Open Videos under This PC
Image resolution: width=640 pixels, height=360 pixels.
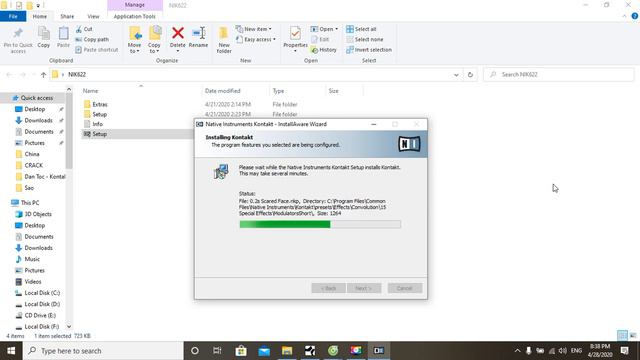click(33, 282)
